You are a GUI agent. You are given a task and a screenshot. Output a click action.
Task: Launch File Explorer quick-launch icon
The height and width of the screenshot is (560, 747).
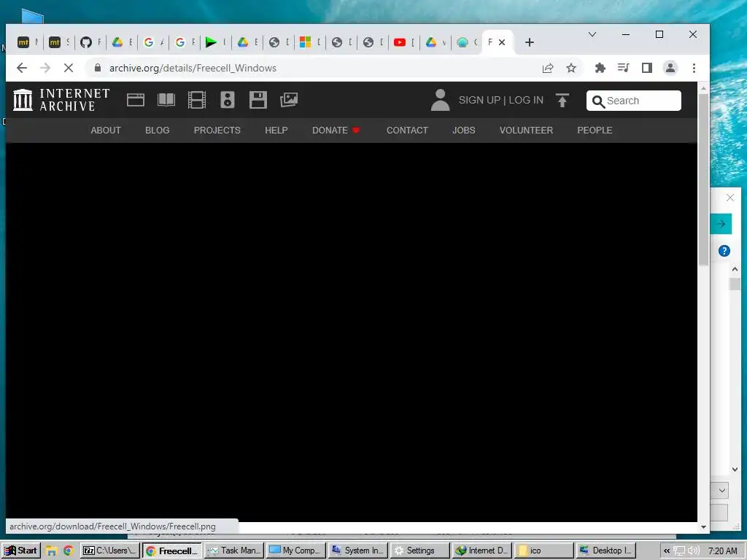tap(52, 551)
